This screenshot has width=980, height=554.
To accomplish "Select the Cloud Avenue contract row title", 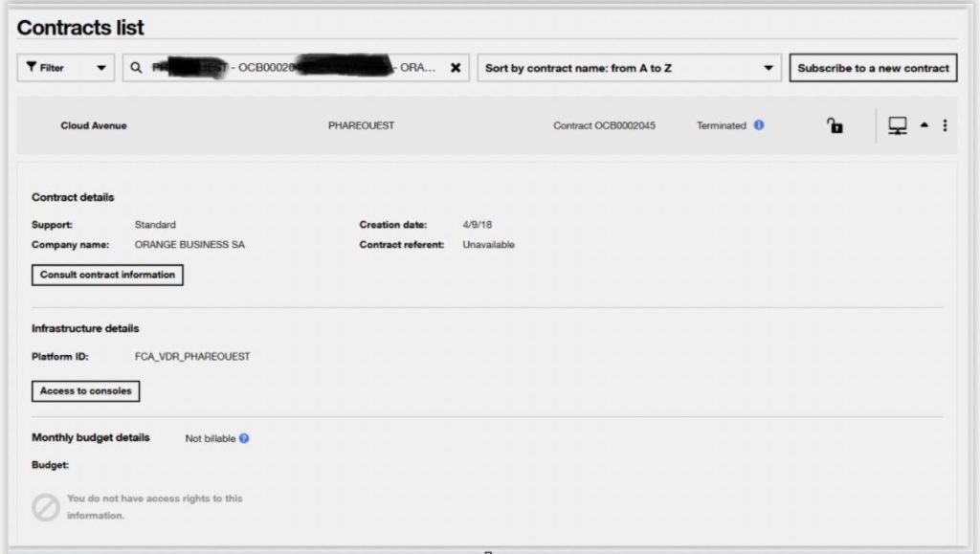I will 94,125.
